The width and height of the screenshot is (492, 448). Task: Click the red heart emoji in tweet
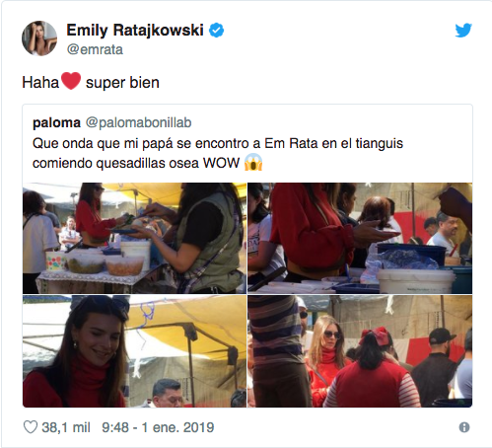(71, 81)
